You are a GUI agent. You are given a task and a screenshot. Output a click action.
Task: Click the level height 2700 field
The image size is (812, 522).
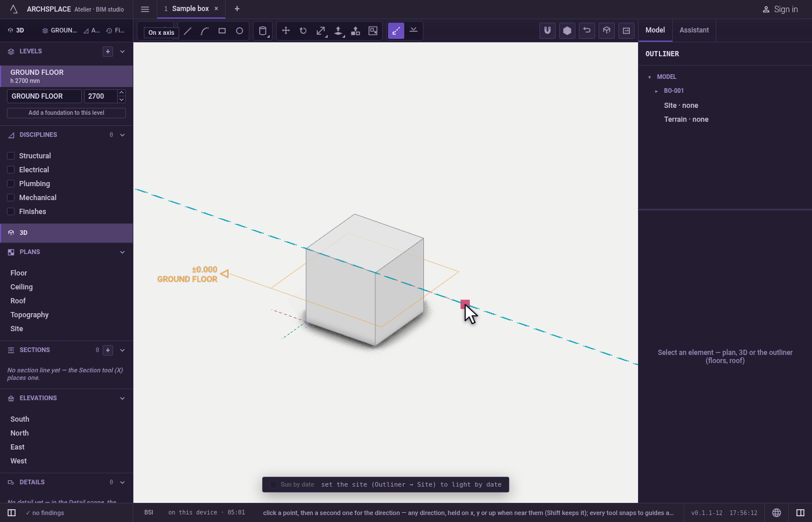tap(101, 96)
